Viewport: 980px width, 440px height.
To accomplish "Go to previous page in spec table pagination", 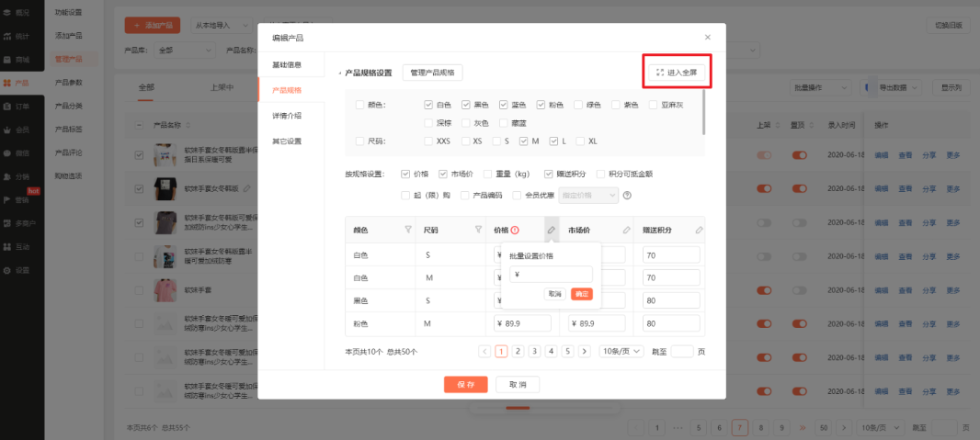I will (x=484, y=352).
